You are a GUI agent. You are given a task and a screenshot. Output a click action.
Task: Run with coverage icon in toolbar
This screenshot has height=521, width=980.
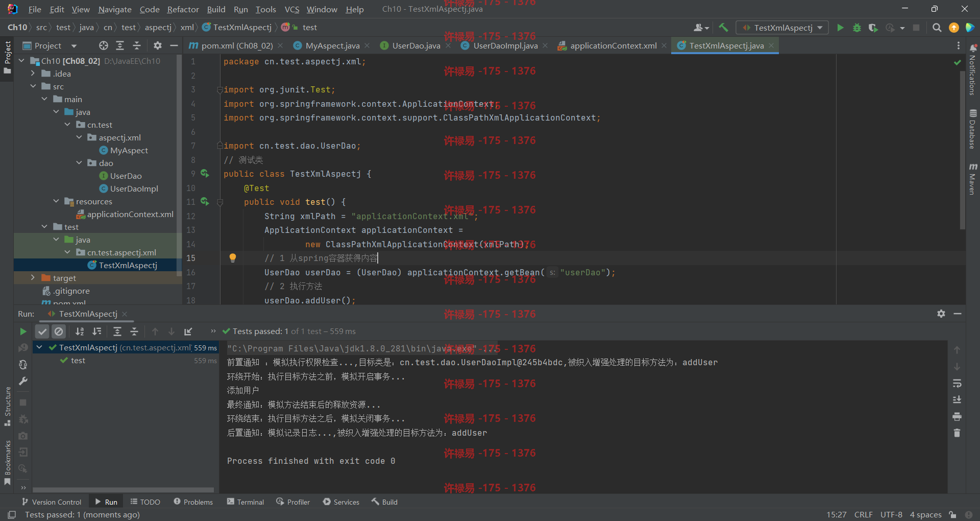[873, 28]
